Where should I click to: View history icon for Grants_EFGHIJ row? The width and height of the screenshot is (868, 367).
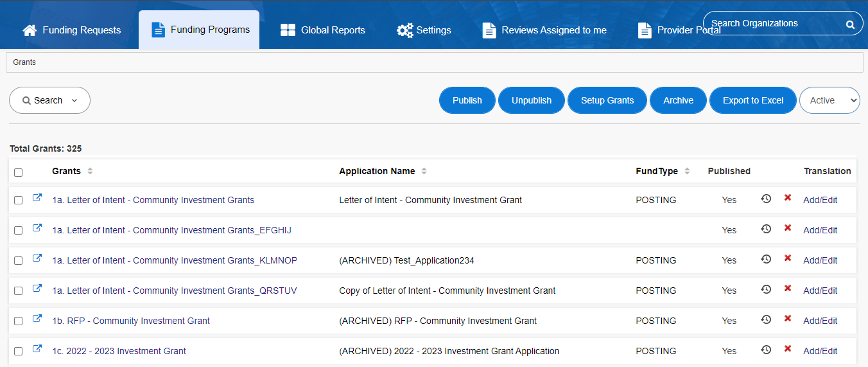(x=766, y=229)
